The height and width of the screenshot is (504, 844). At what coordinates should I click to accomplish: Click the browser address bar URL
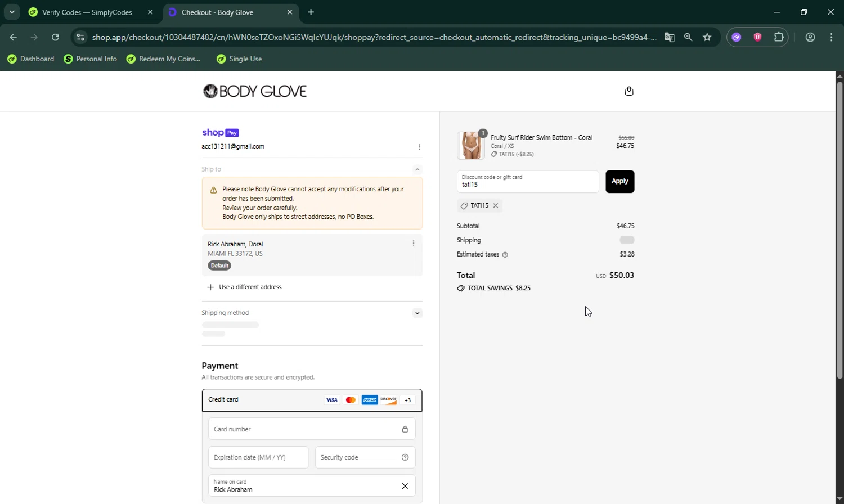(374, 37)
